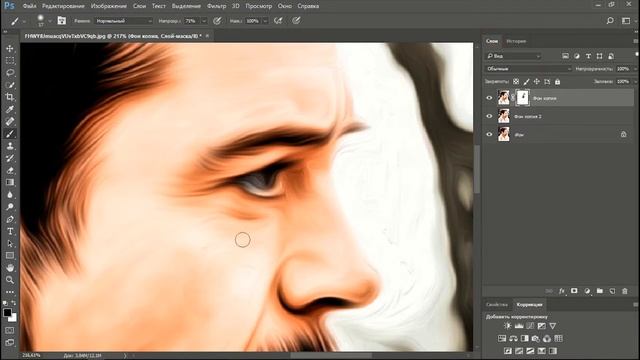Select the Pen tool
The image size is (640, 360).
[x=10, y=219]
